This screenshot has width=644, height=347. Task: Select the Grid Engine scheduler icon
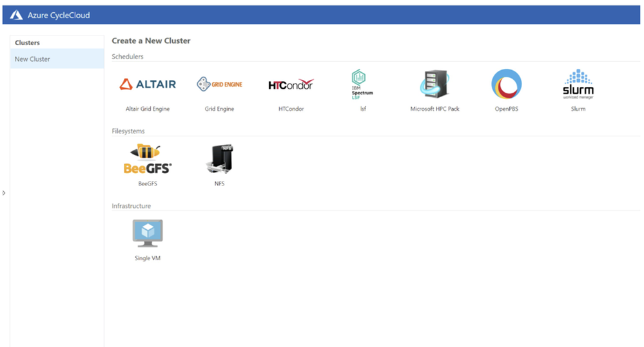tap(219, 84)
